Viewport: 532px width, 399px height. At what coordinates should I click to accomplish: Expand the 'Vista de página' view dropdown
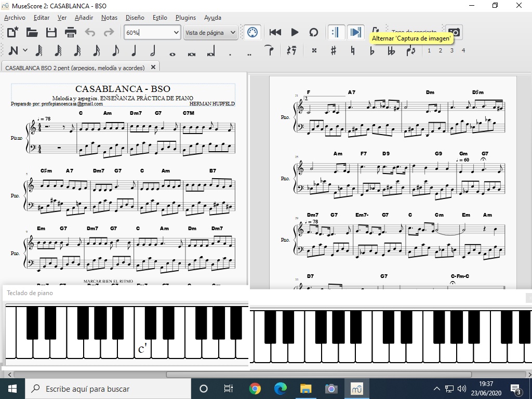click(x=233, y=33)
